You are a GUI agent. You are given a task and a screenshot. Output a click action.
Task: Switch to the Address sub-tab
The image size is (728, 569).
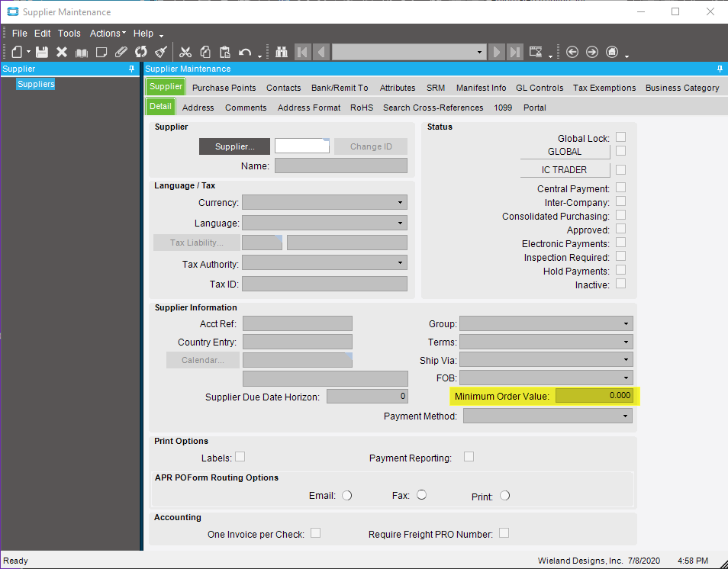[x=198, y=108]
